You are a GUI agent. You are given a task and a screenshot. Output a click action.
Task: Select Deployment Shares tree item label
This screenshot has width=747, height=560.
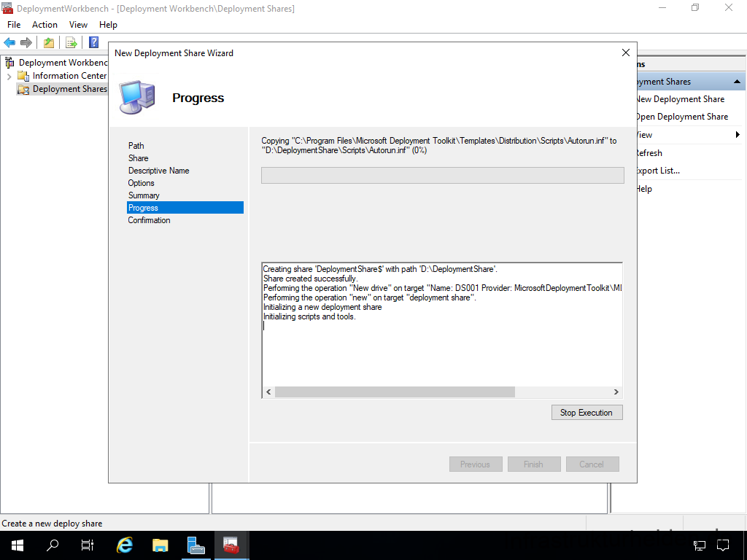click(x=69, y=89)
